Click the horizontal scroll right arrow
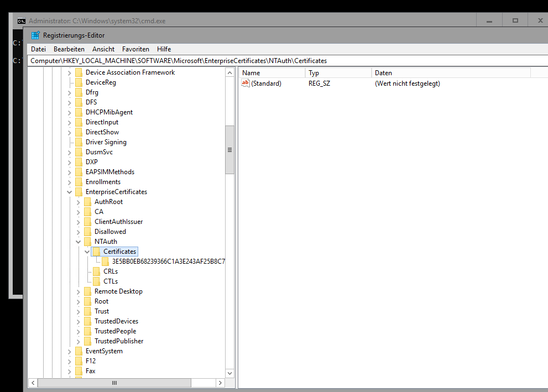Viewport: 548px width, 392px height. [x=220, y=383]
